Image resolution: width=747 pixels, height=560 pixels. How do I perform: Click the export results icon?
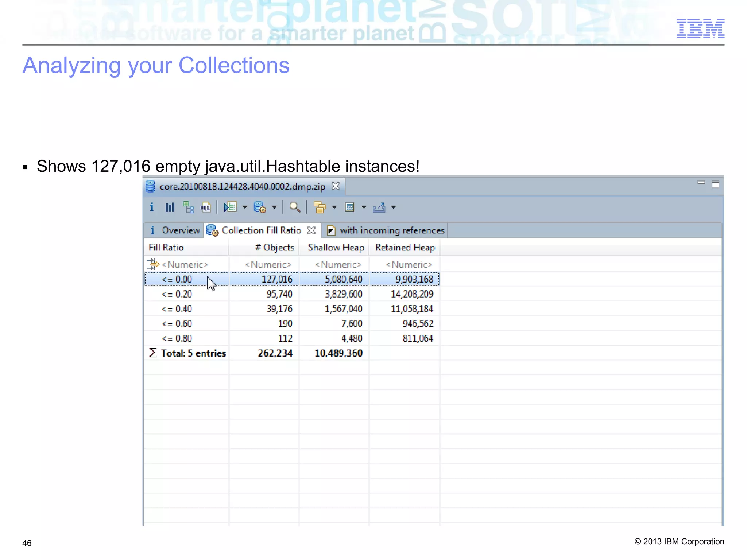click(x=379, y=207)
